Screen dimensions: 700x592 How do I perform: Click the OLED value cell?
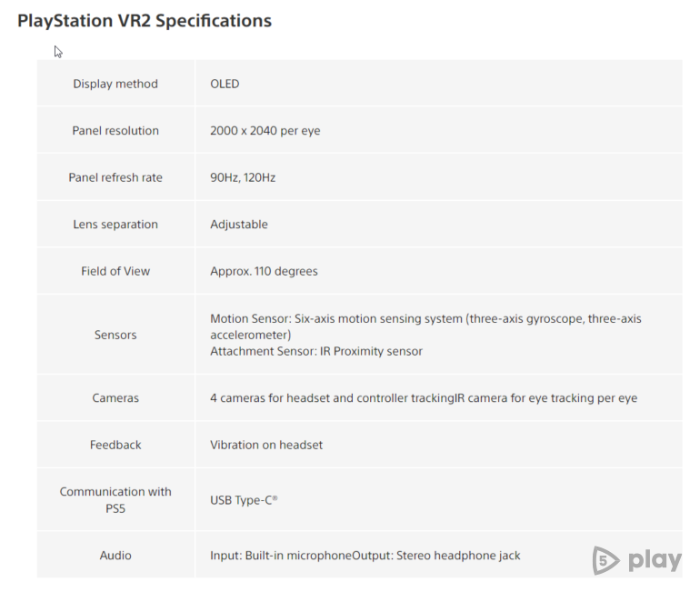click(x=225, y=84)
